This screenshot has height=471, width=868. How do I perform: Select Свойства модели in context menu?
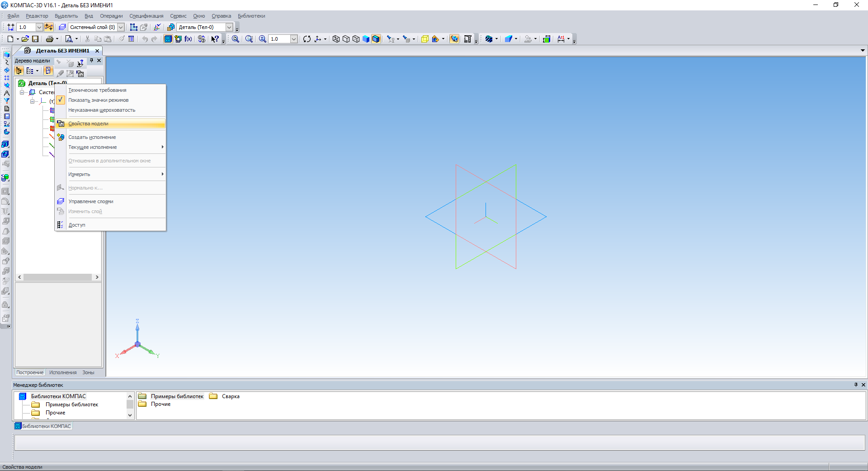pos(110,124)
